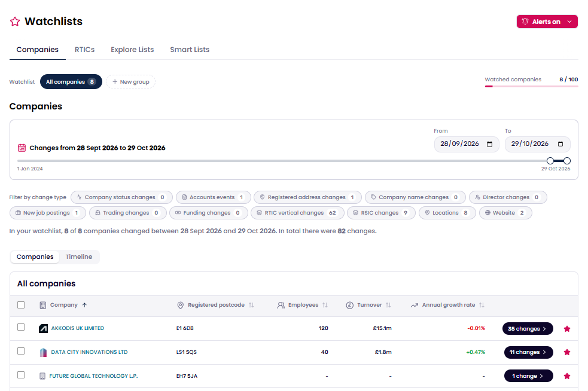This screenshot has height=391, width=588.
Task: Click the E1 6DB postcode cell
Action: [x=185, y=328]
